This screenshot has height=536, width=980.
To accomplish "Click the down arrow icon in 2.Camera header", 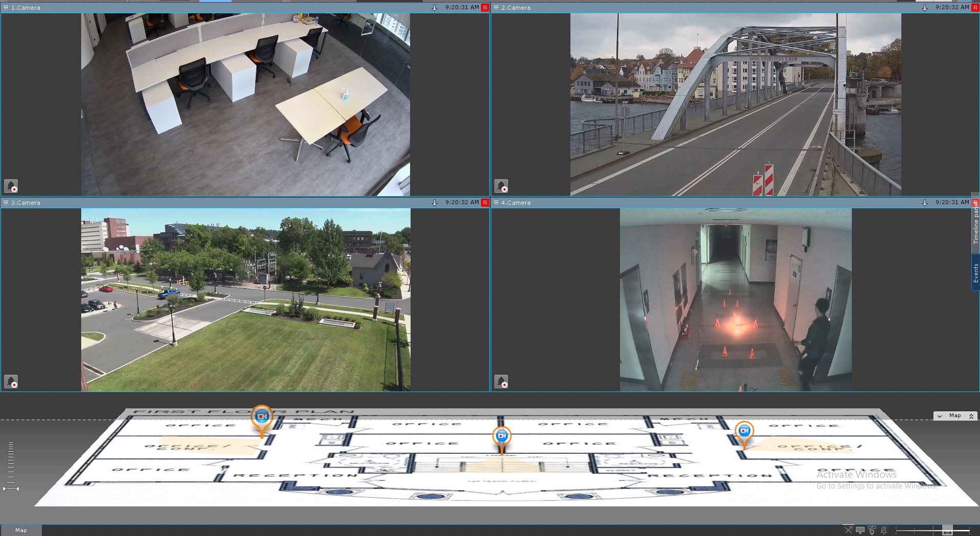I will pyautogui.click(x=924, y=8).
